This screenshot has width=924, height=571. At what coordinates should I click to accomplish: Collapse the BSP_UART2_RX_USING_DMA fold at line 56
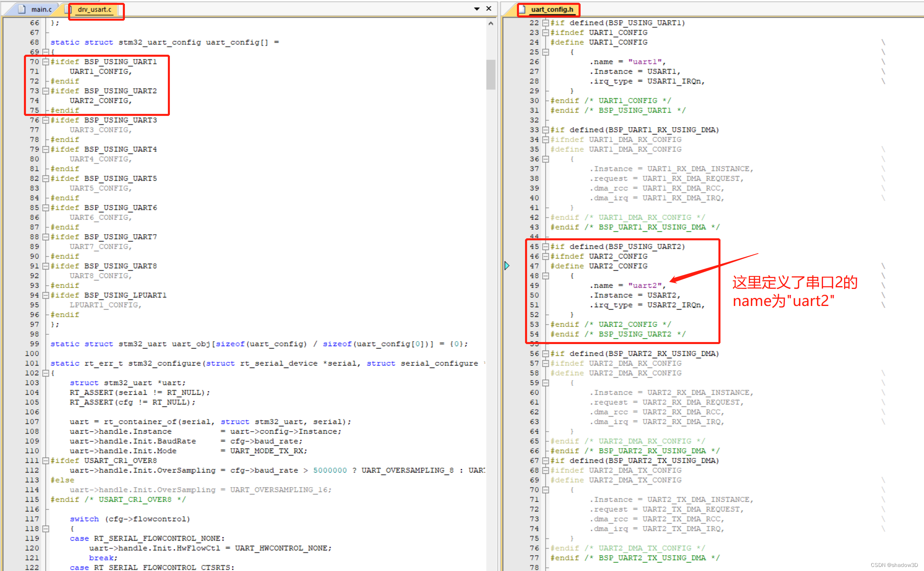click(x=546, y=353)
